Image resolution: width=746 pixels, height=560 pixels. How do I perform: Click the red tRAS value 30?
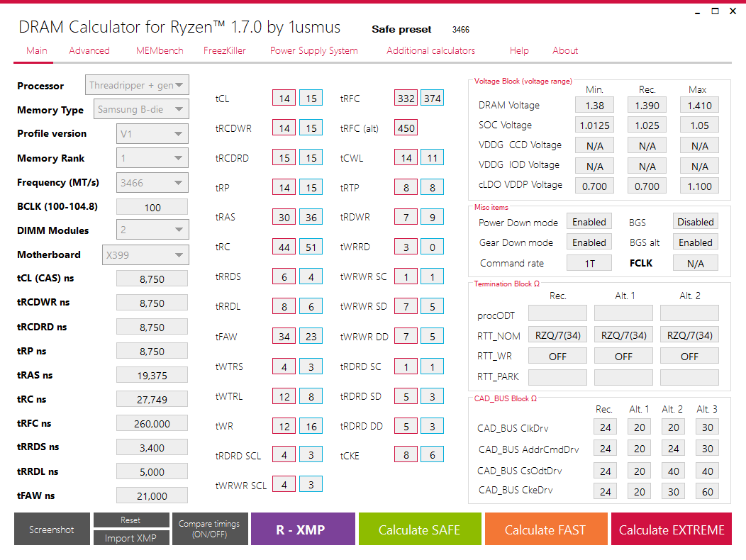[x=284, y=217]
